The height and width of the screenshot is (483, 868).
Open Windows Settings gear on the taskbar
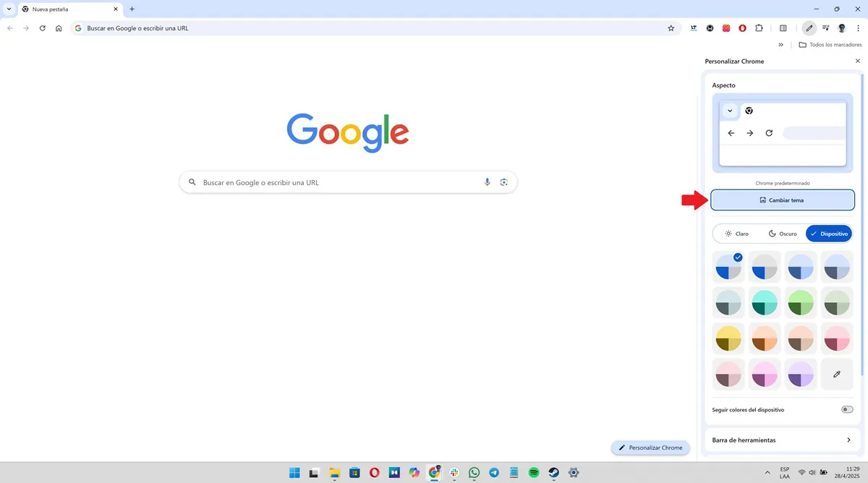[x=574, y=473]
